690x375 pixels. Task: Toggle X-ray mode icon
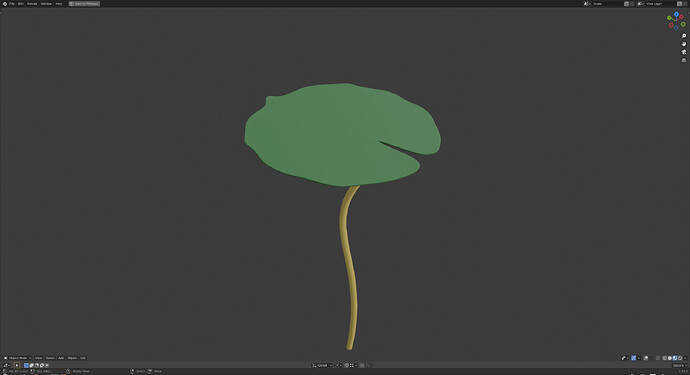658,358
